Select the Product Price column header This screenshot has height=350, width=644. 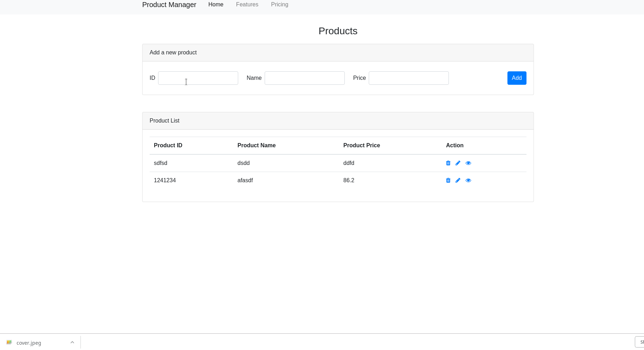[362, 146]
